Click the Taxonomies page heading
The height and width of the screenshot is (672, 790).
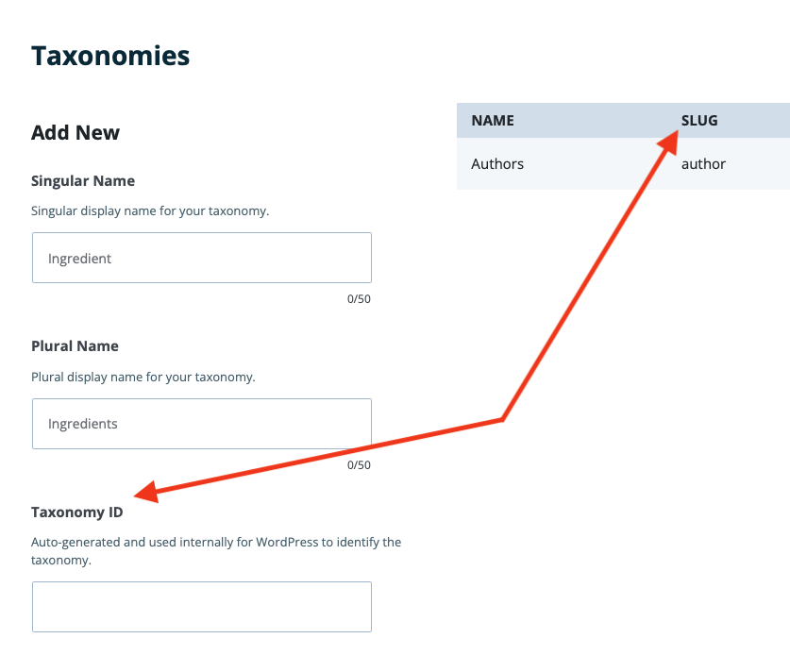[110, 55]
